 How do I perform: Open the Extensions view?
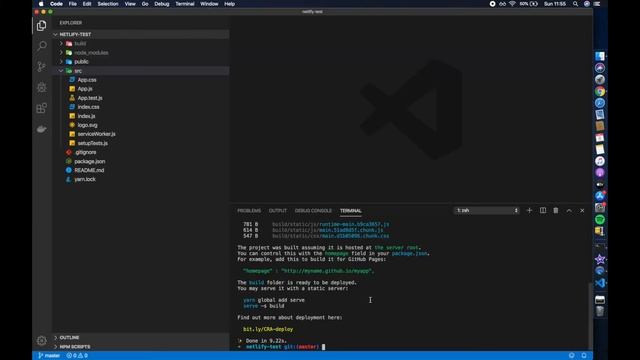click(x=42, y=108)
